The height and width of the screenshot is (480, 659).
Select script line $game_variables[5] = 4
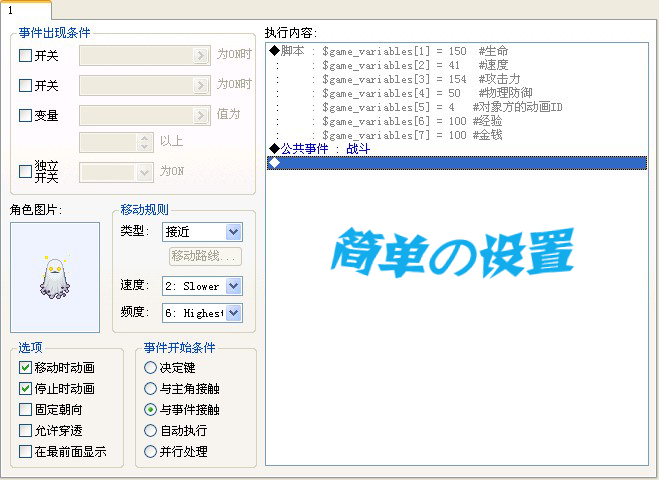click(457, 107)
